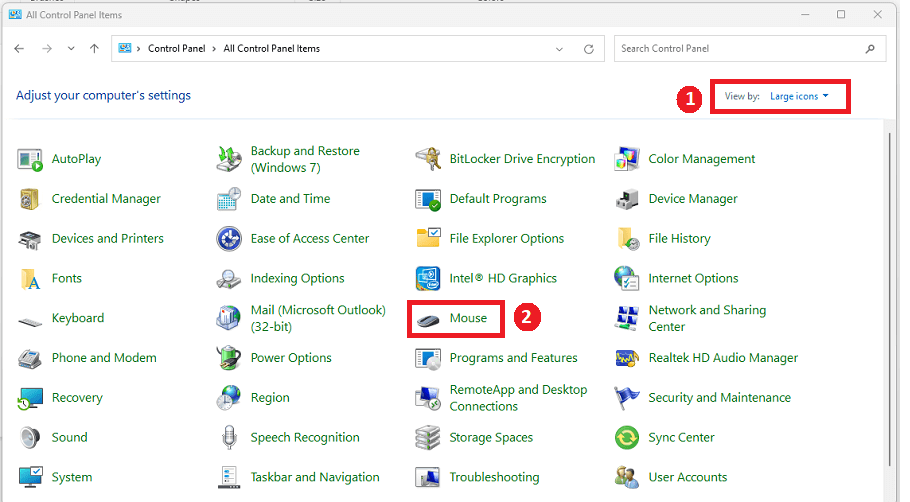The image size is (910, 502).
Task: Click the Default Programs icon
Action: [428, 199]
